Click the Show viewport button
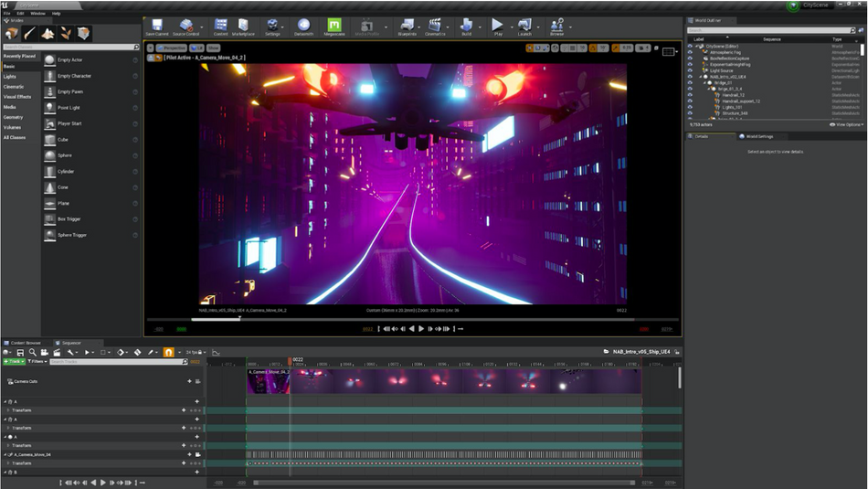This screenshot has height=489, width=868. (x=213, y=48)
